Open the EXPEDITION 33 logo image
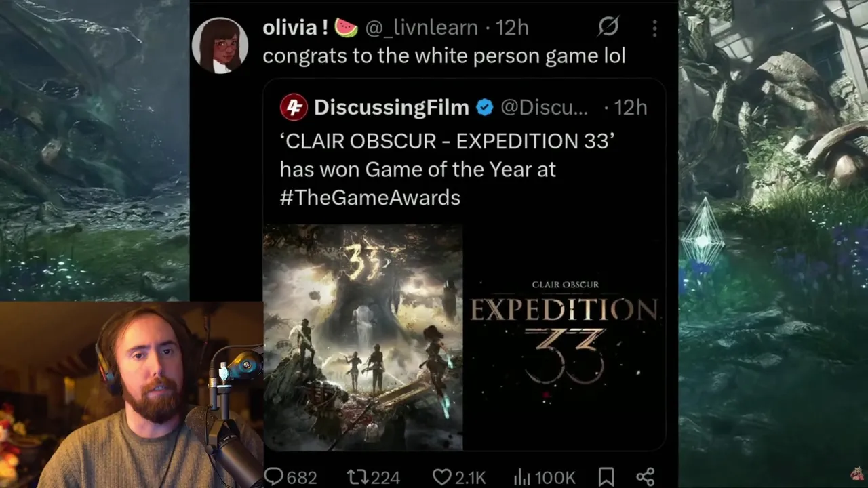Screen dimensions: 868x488 564,338
